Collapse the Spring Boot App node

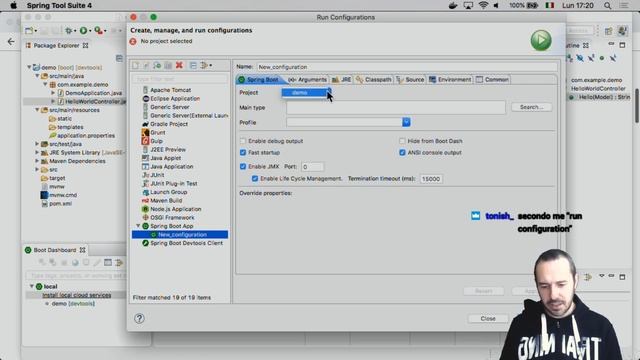[138, 226]
